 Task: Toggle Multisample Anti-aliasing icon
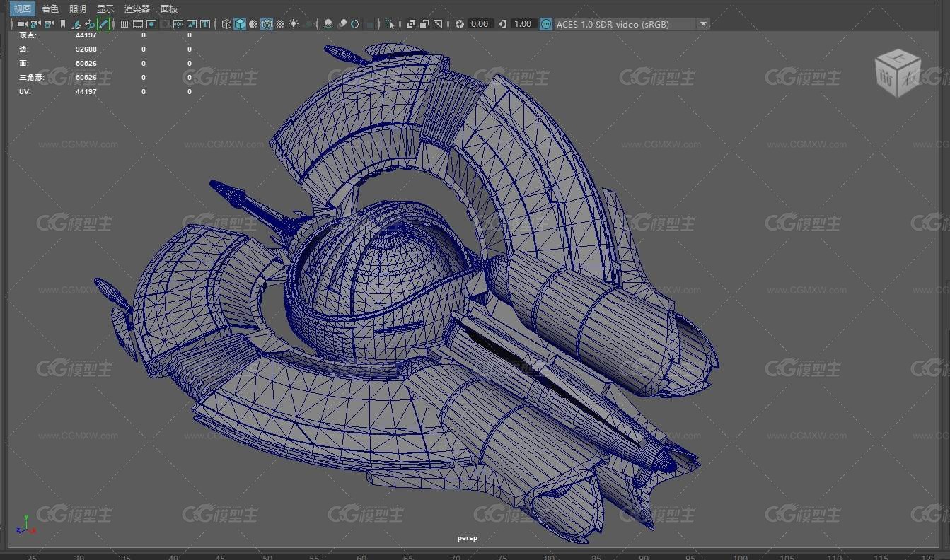click(355, 24)
